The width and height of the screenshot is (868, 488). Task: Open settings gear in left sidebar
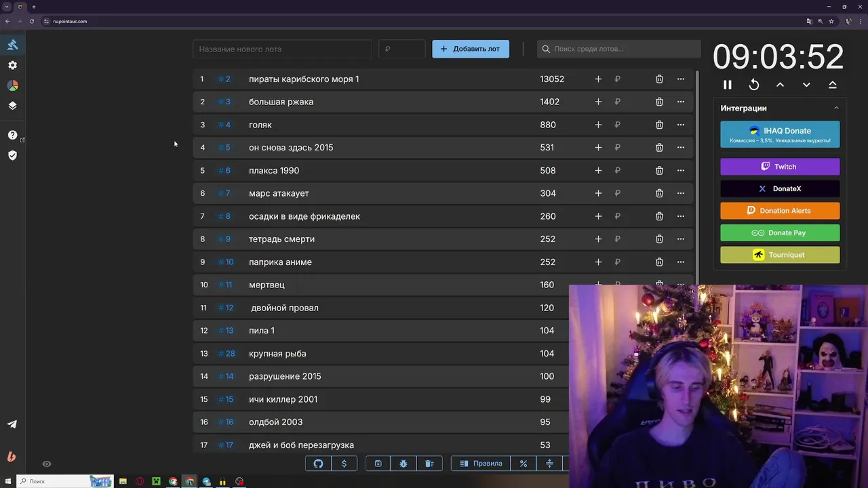point(12,65)
